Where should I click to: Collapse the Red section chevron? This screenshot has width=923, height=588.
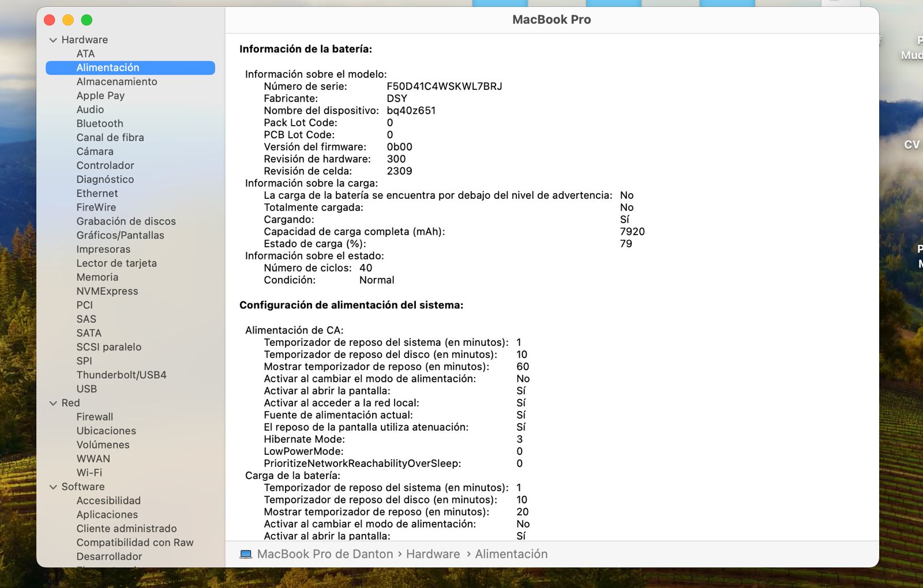53,403
